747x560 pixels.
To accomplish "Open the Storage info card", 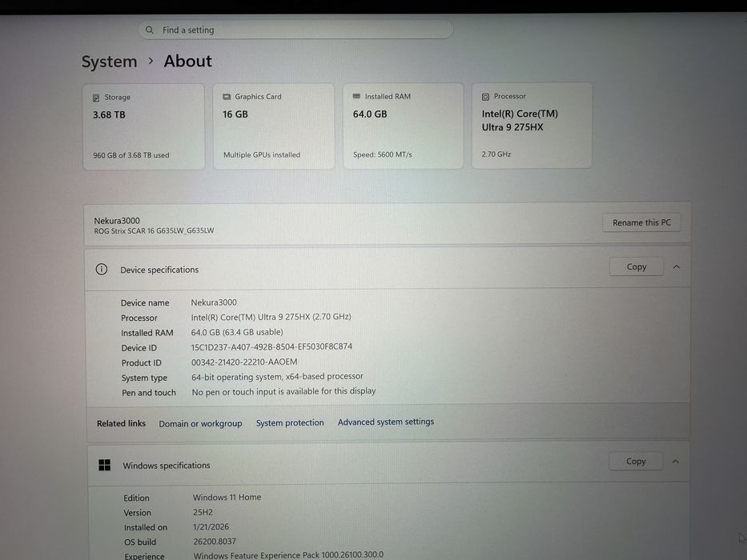I will coord(143,126).
